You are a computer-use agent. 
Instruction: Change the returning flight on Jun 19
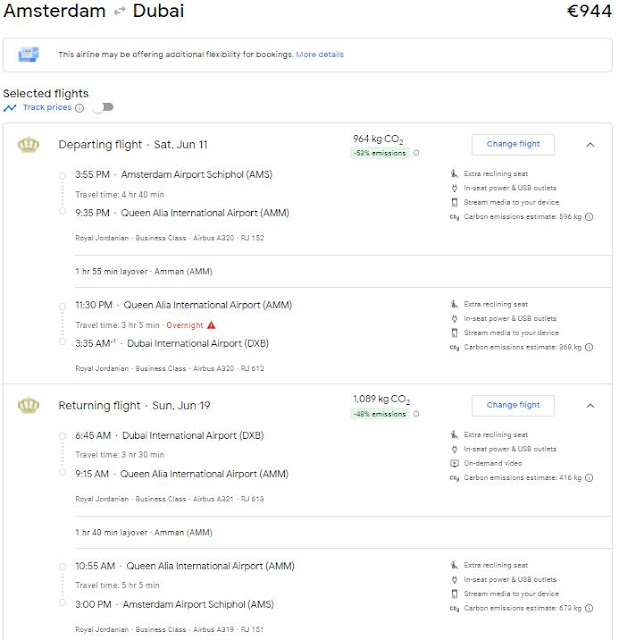point(513,405)
